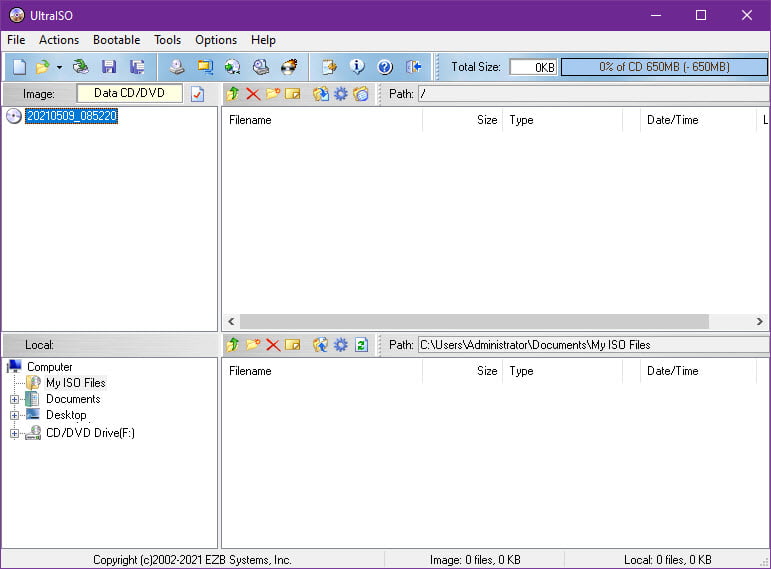Click the refresh icon in Local toolbar
This screenshot has height=569, width=771.
tap(361, 345)
